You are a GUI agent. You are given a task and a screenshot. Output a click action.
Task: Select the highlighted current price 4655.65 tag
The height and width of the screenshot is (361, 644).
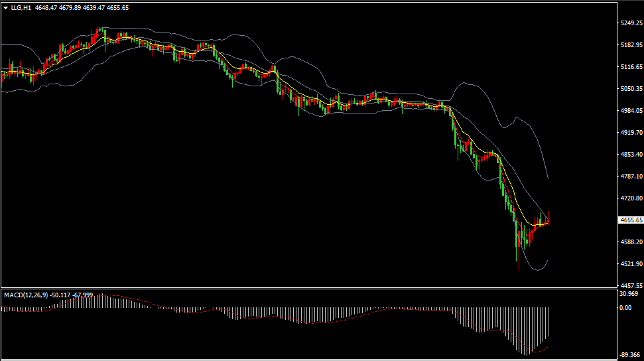pyautogui.click(x=630, y=220)
